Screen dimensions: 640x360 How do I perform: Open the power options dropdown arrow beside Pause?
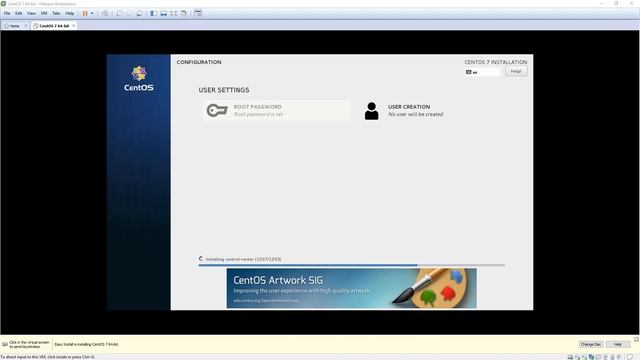tap(92, 13)
